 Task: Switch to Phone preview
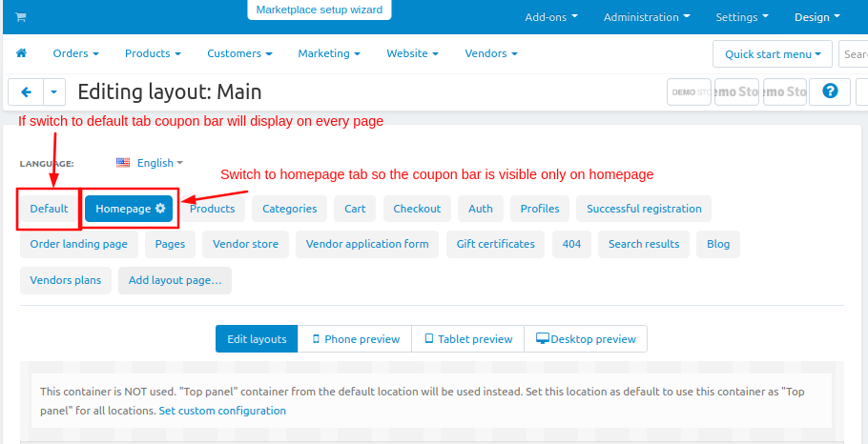[x=355, y=339]
